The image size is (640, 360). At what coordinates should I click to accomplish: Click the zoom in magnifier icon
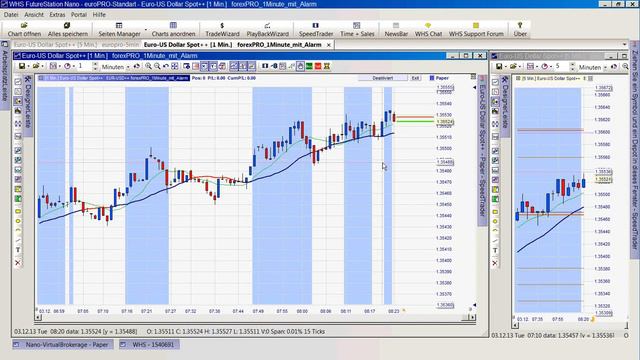pyautogui.click(x=149, y=66)
